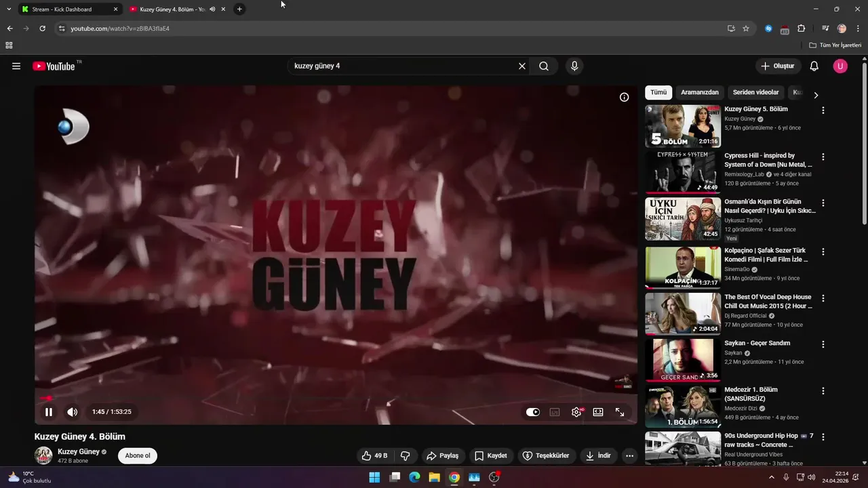Open options for Medcezir 1. Bölüm
868x488 pixels.
click(x=823, y=391)
